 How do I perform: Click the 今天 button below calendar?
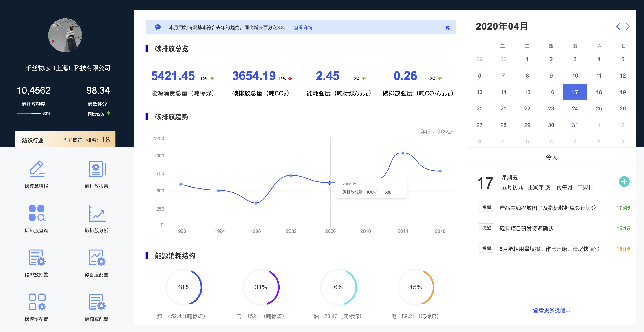pos(551,157)
